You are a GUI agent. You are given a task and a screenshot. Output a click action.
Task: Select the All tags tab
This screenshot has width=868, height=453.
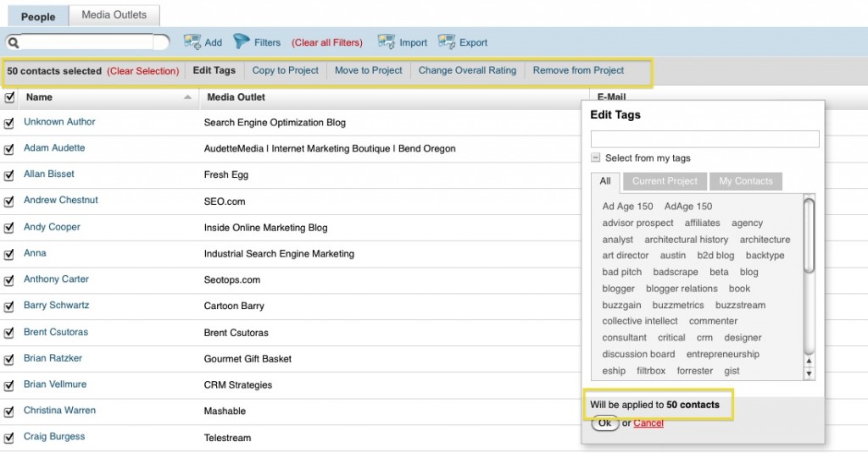coord(605,181)
